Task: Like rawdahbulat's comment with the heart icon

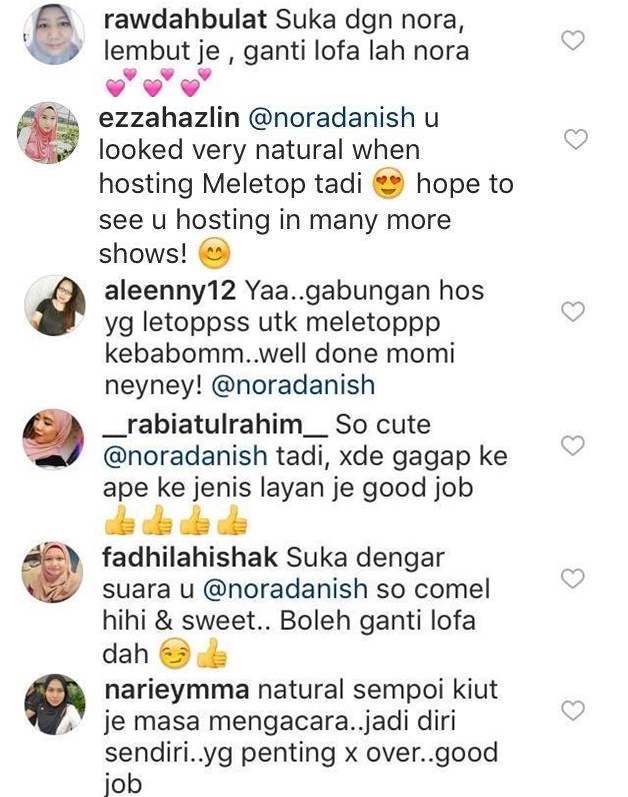Action: coord(573,40)
